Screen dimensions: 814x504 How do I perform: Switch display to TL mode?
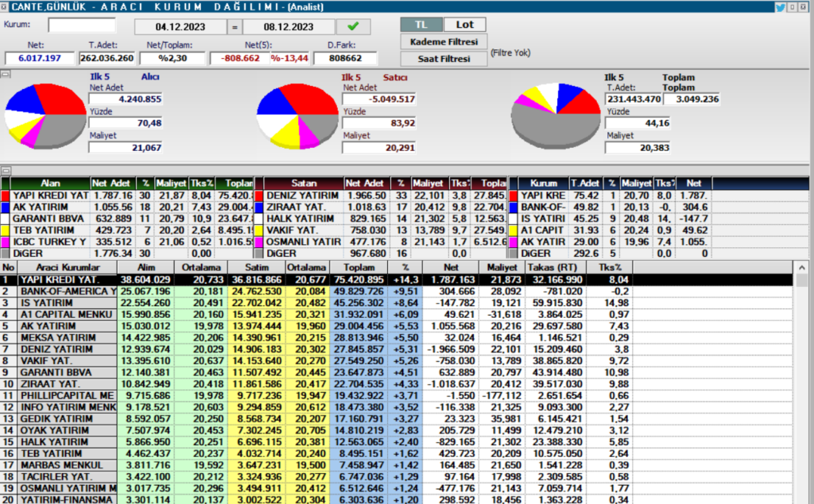pyautogui.click(x=421, y=25)
